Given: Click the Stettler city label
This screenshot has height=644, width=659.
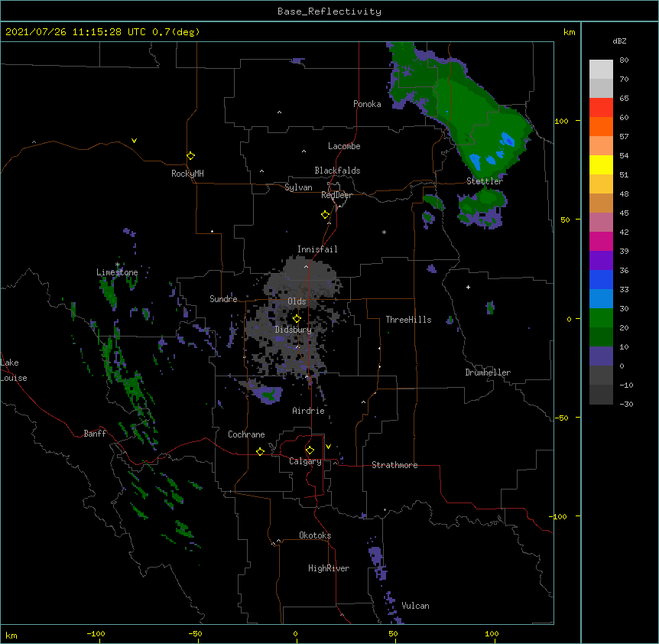Looking at the screenshot, I should [x=484, y=181].
